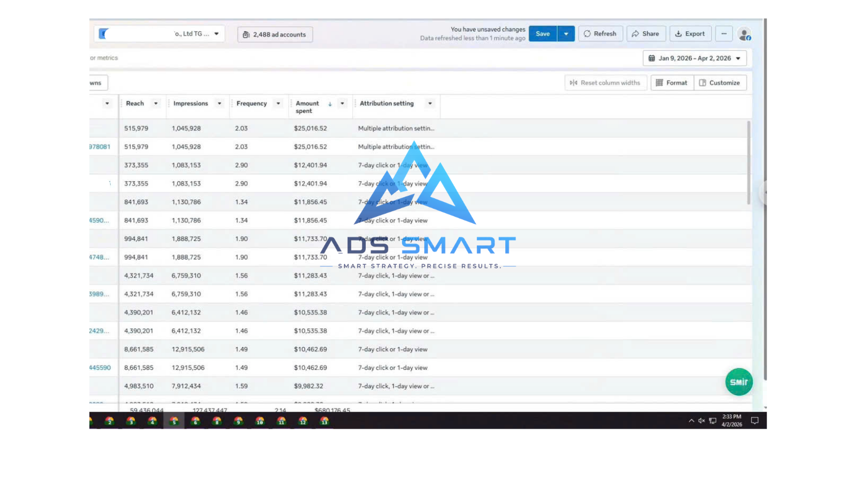Click the Reach column header
The height and width of the screenshot is (488, 868).
coord(135,104)
